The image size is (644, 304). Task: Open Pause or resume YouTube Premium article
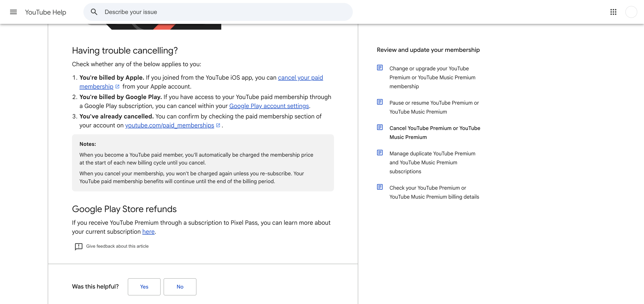click(434, 107)
